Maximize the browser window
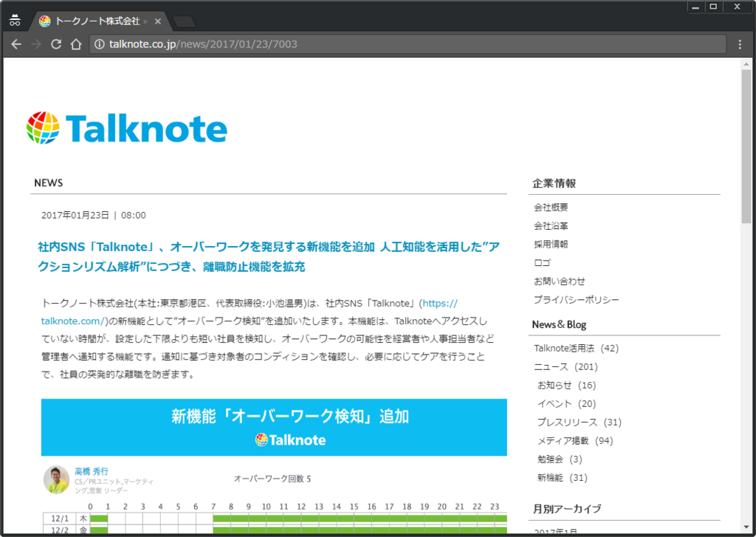Viewport: 756px width, 537px height. pos(713,7)
